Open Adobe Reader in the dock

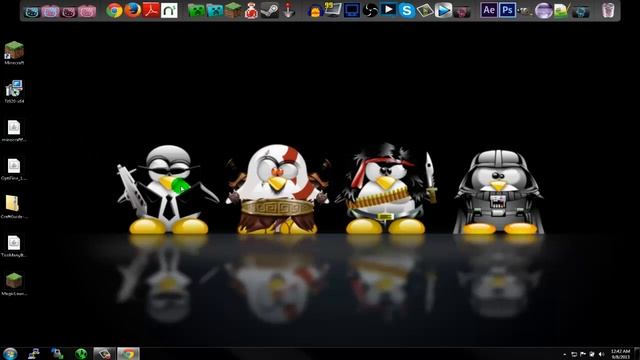[x=151, y=10]
